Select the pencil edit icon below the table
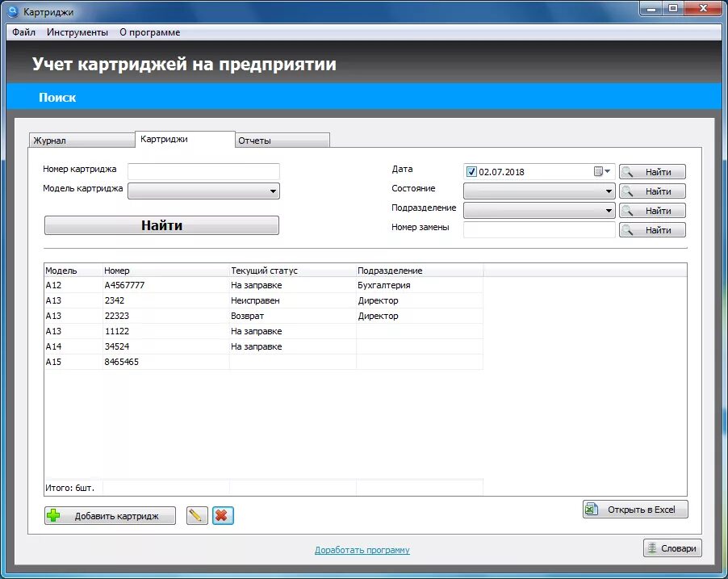Screen dimensions: 728x579 196,515
